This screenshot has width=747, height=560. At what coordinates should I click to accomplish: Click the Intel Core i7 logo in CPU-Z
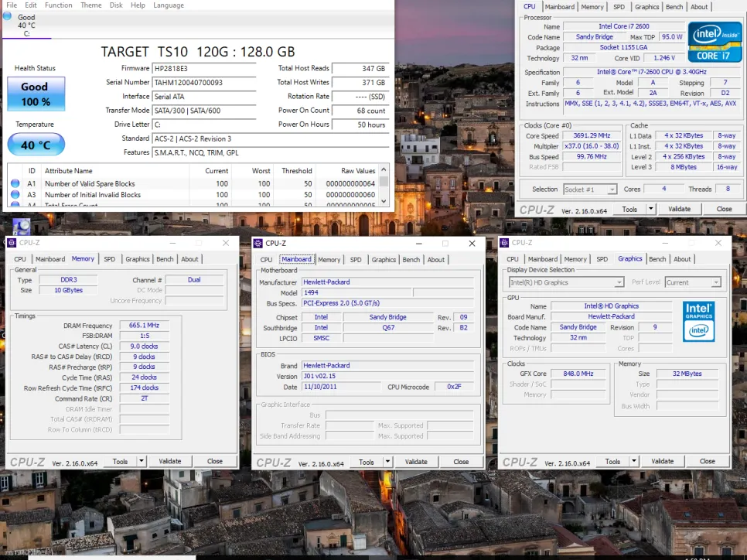[715, 43]
